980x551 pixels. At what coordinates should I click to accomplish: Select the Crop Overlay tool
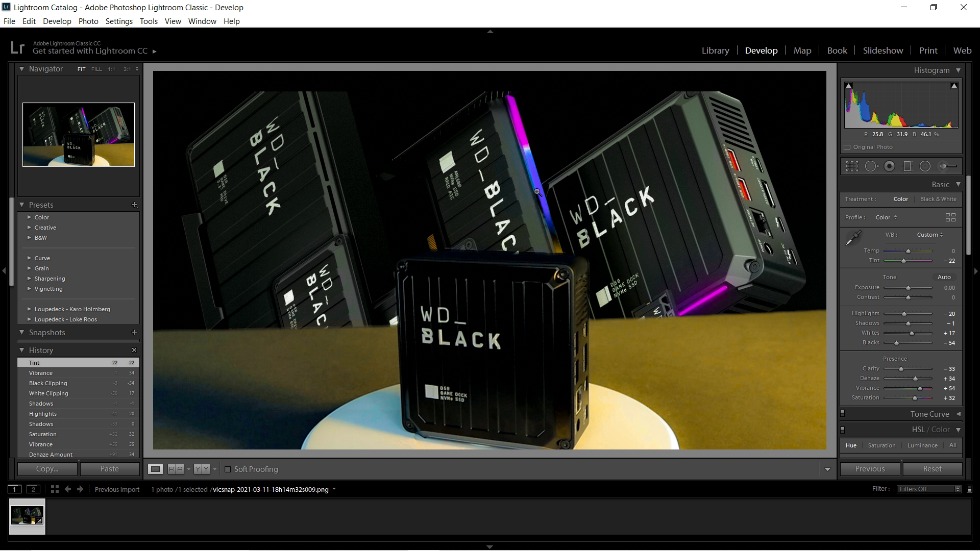tap(852, 166)
